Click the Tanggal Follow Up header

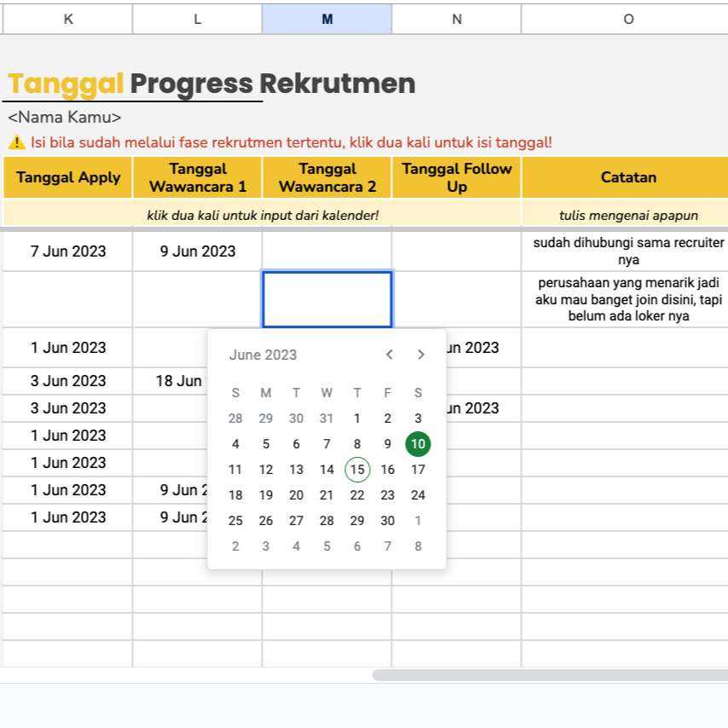coord(457,178)
